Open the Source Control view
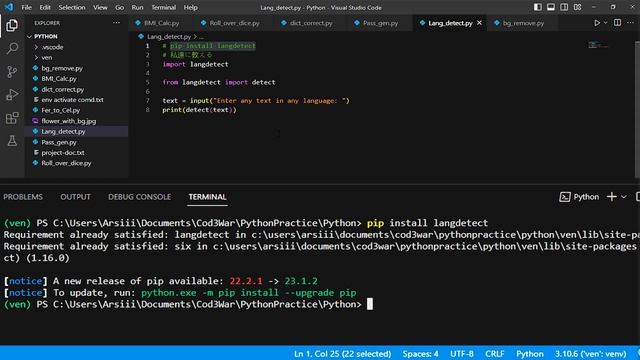 [12, 72]
